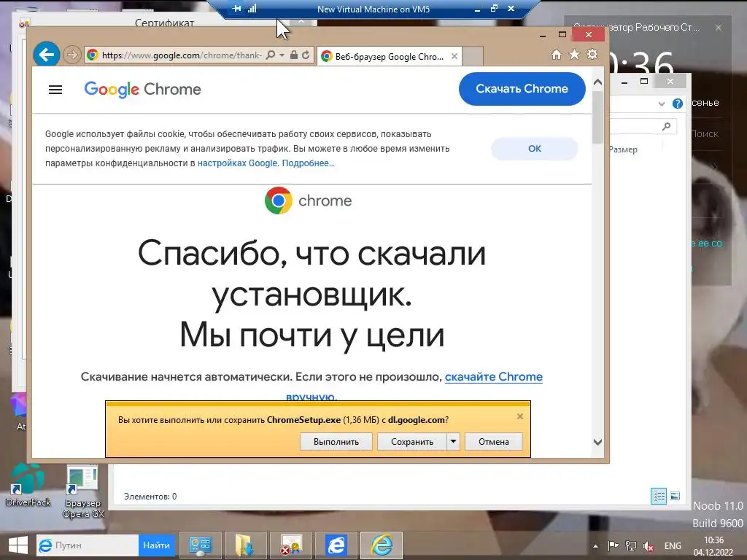Click the security lock icon in the address bar
The image size is (747, 560).
click(x=294, y=55)
